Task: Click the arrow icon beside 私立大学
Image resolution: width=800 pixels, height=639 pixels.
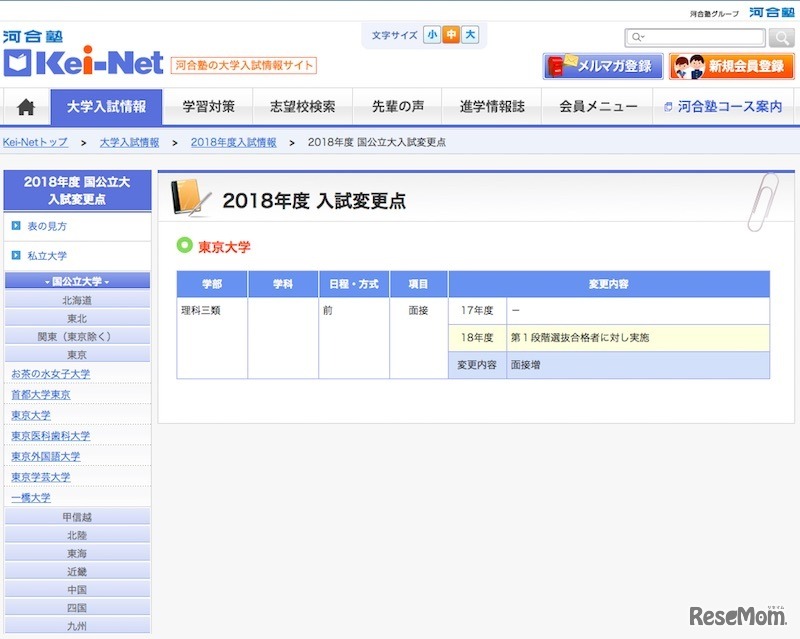Action: tap(15, 257)
